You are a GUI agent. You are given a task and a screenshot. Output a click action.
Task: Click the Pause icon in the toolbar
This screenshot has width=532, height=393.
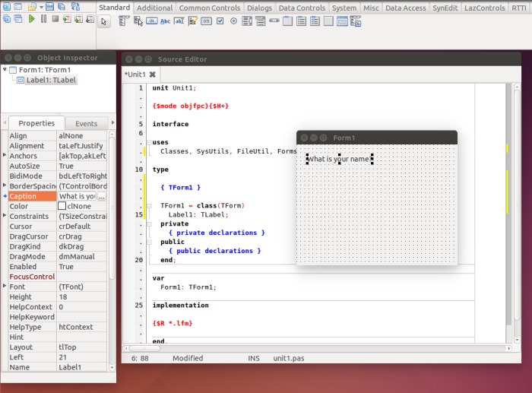tap(43, 19)
